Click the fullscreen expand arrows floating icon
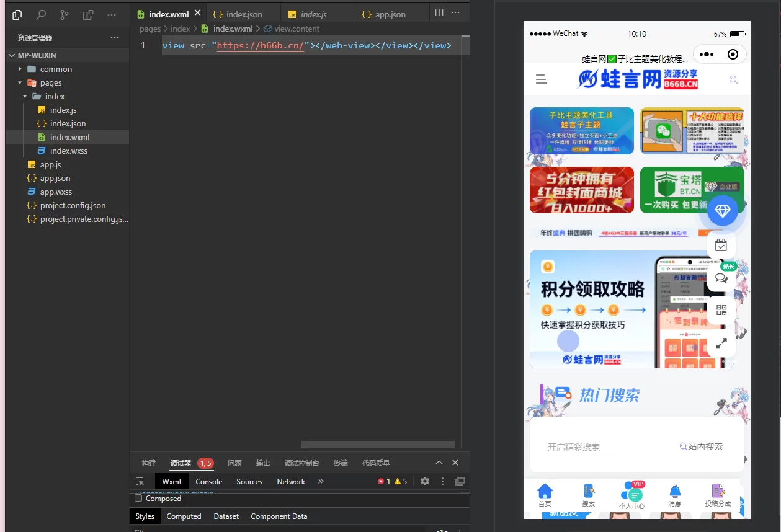The image size is (781, 532). click(x=721, y=343)
